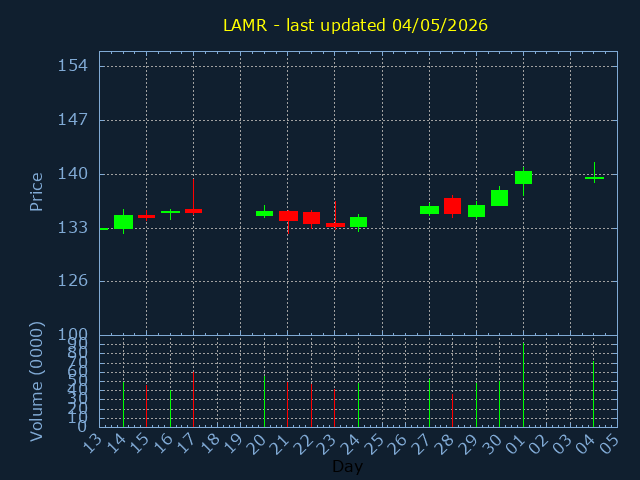The height and width of the screenshot is (480, 640).
Task: Click the day 13 x-axis label
Action: (x=93, y=444)
